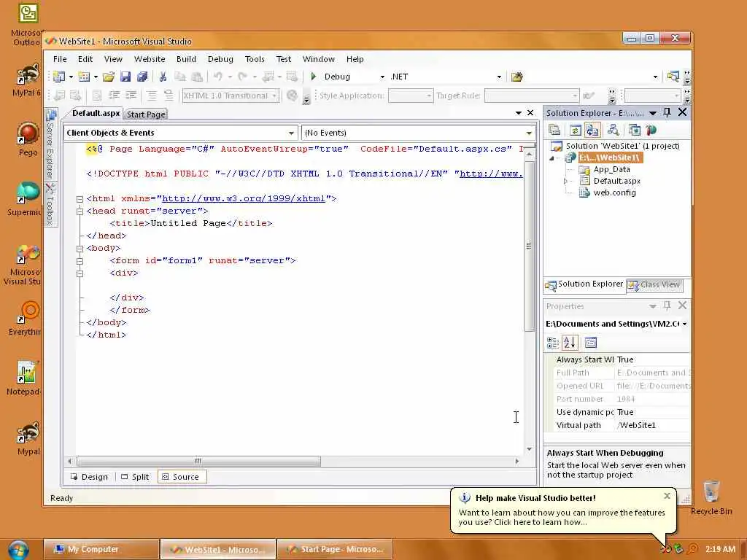The width and height of the screenshot is (747, 560).
Task: Switch to Split view
Action: [135, 477]
